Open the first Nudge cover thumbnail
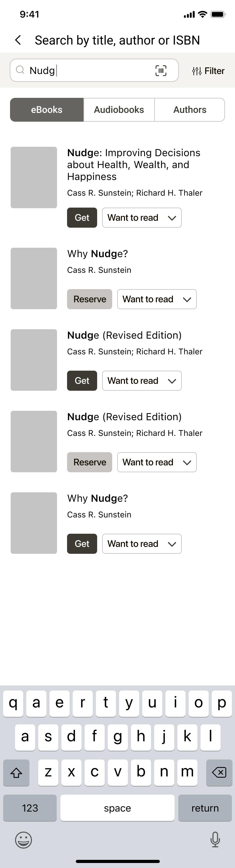 [x=34, y=177]
